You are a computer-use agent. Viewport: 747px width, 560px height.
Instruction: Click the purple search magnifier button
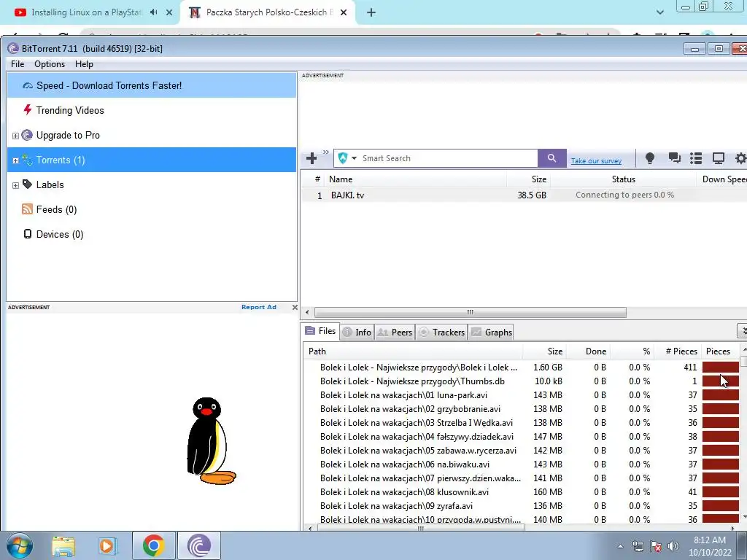pyautogui.click(x=551, y=158)
